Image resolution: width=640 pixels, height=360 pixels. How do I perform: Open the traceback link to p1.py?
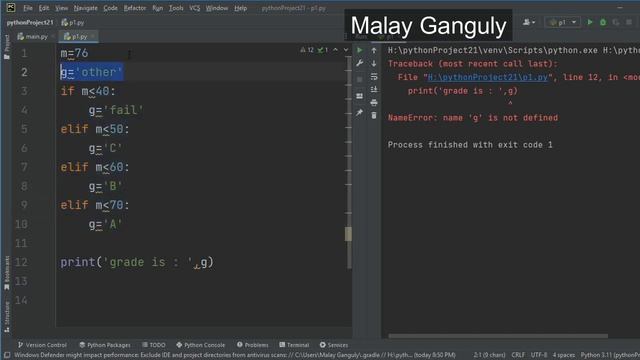tap(489, 77)
